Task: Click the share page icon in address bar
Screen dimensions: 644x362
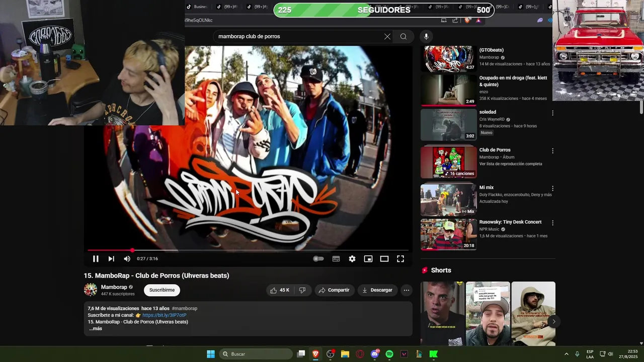Action: click(x=455, y=21)
